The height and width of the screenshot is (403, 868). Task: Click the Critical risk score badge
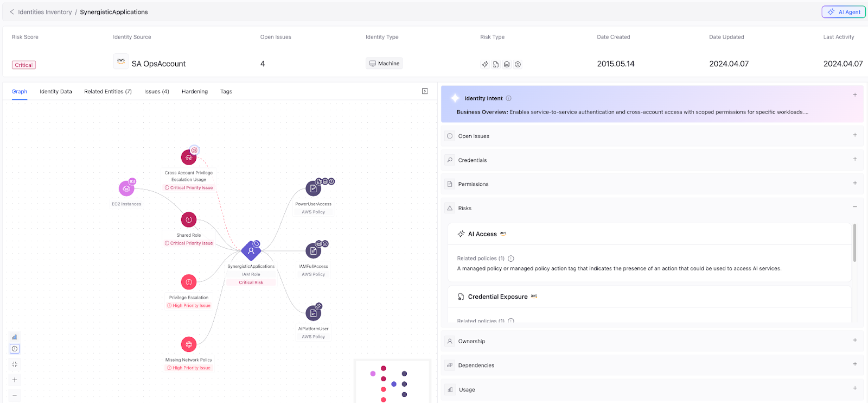(24, 65)
